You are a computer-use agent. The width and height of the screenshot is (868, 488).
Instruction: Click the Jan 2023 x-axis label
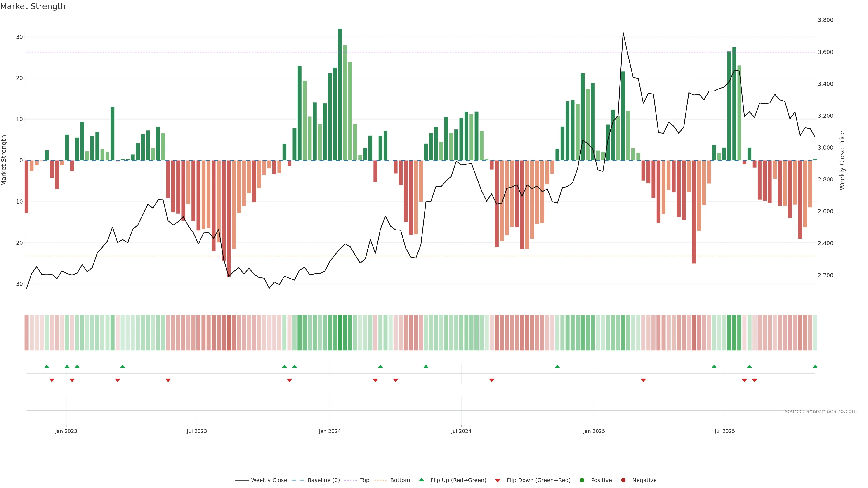(66, 431)
